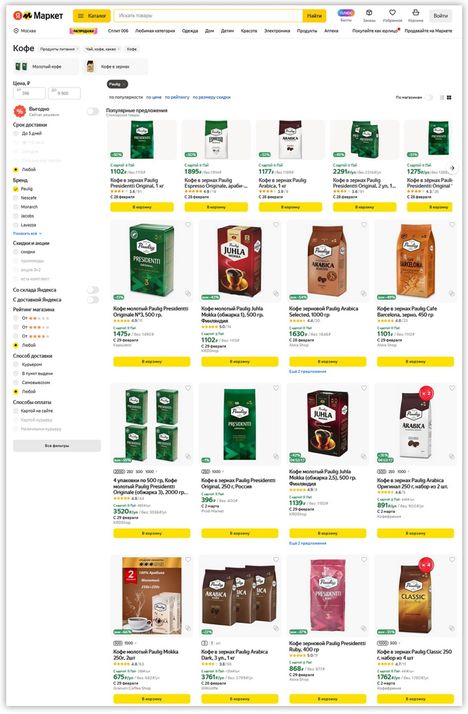The image size is (468, 714).
Task: Enable the Со склада Яндекса toggle
Action: point(92,290)
